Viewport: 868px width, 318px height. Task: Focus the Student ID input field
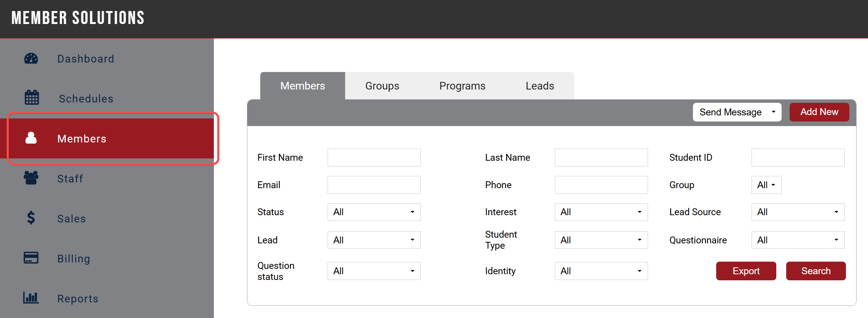click(798, 157)
